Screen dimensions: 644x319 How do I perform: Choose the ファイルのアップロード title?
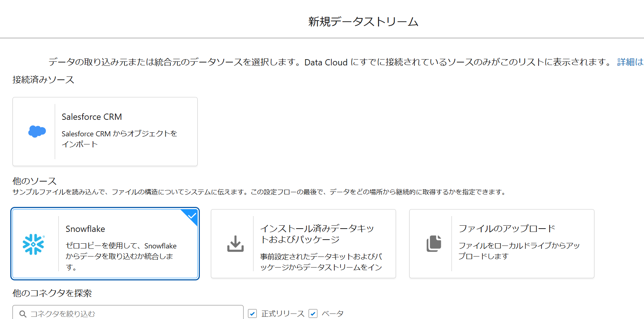click(x=507, y=229)
